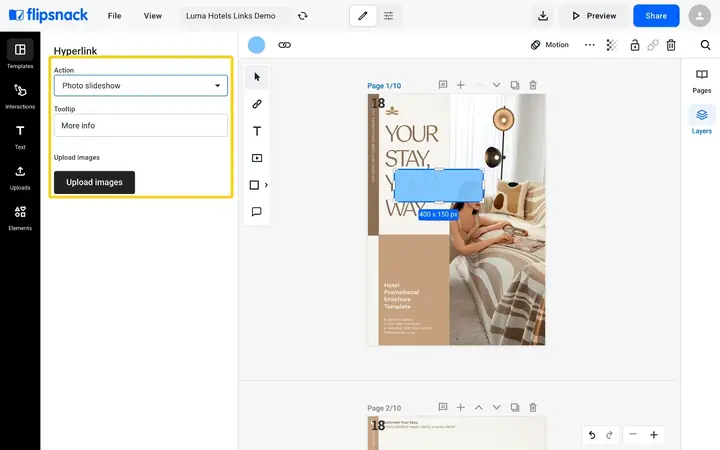Zoom in with the plus button
Screen dimensions: 720x450
pos(654,434)
